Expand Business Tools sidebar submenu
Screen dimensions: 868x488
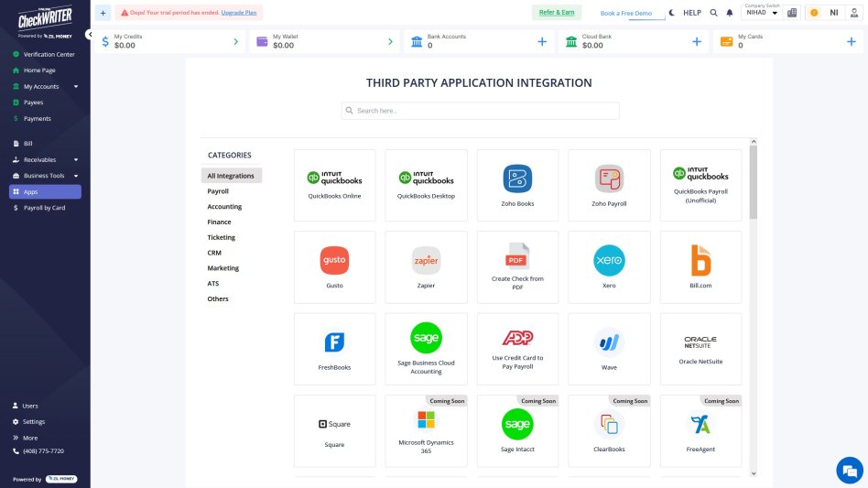(x=76, y=176)
